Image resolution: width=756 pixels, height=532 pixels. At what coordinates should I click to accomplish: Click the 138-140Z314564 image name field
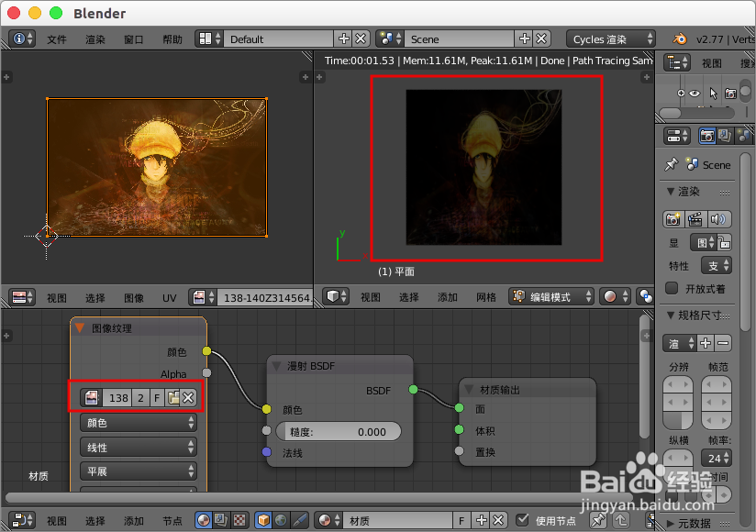[x=265, y=297]
